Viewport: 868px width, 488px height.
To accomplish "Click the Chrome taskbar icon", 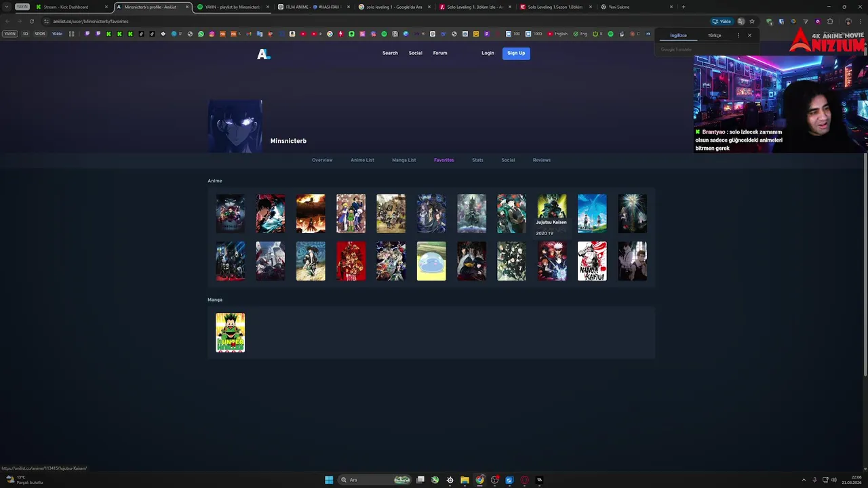I will coord(479,480).
